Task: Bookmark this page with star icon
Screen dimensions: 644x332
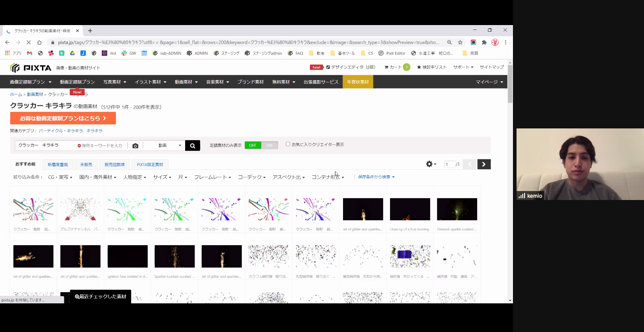Action: point(460,43)
